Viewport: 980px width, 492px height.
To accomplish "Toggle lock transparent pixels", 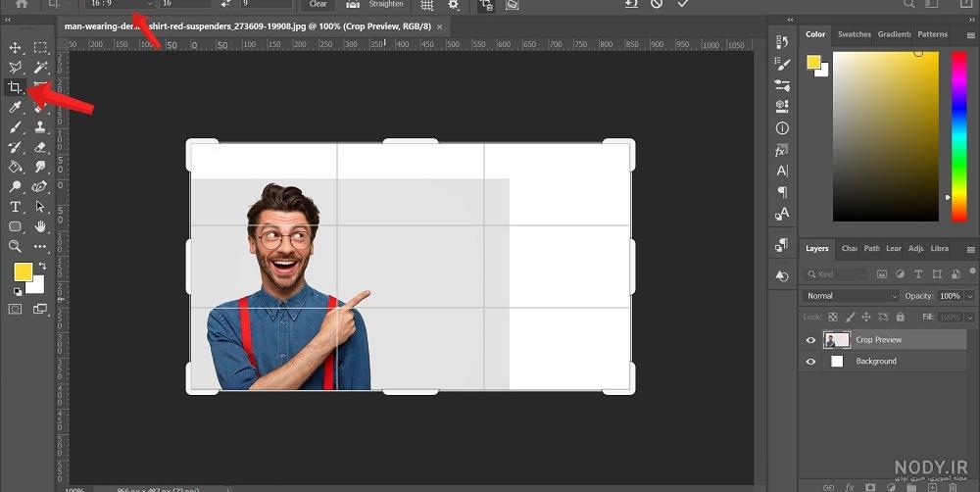I will click(832, 317).
